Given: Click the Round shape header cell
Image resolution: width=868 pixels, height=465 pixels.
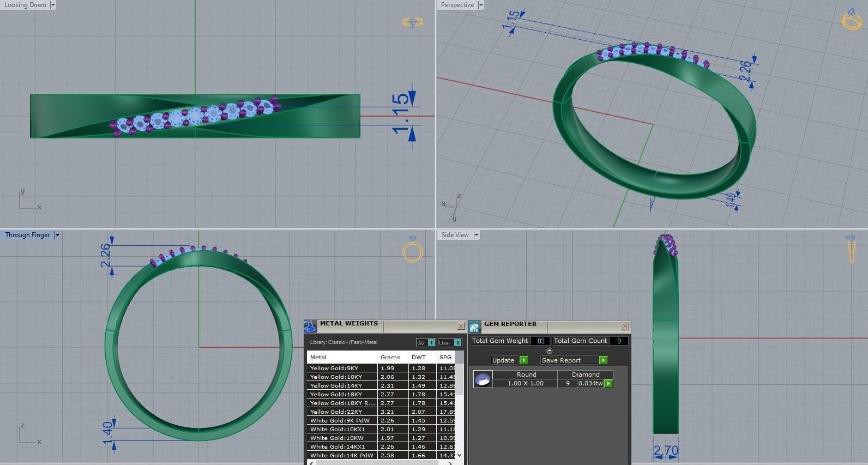Looking at the screenshot, I should pos(526,375).
